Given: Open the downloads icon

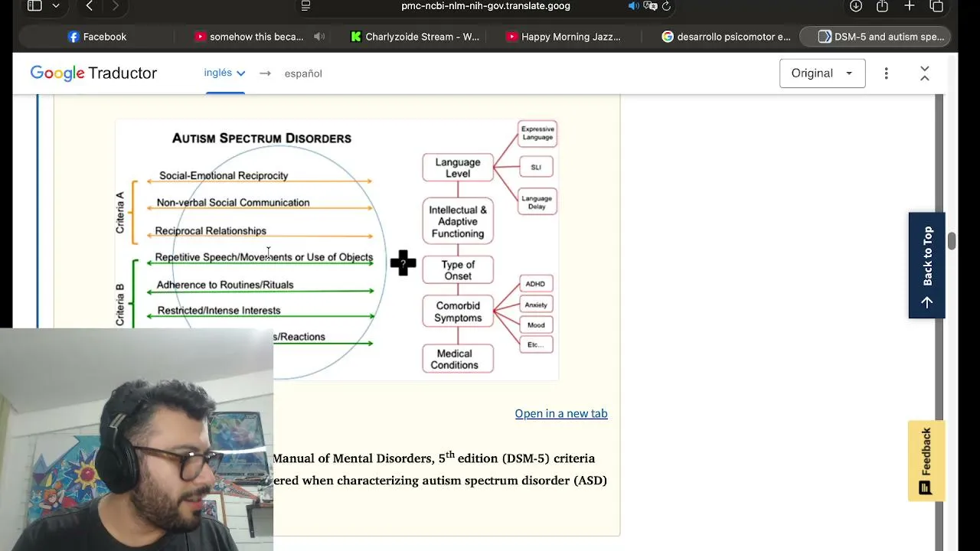Looking at the screenshot, I should (x=856, y=6).
